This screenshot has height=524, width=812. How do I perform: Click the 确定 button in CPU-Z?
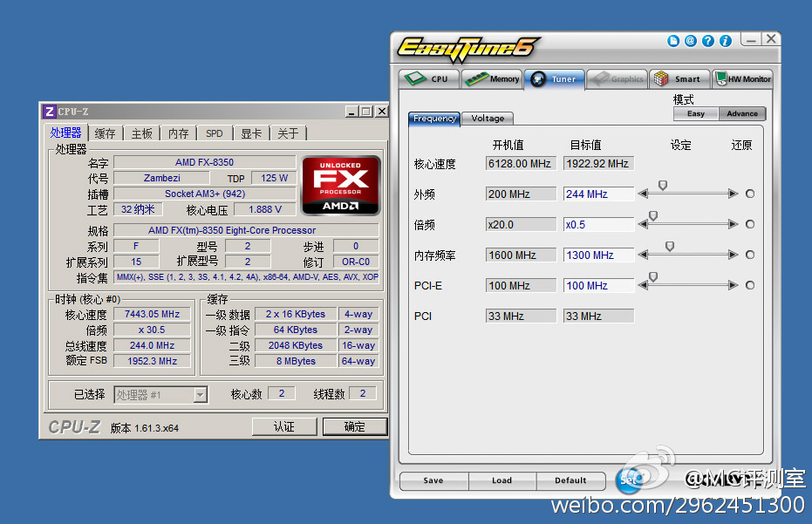tap(355, 426)
